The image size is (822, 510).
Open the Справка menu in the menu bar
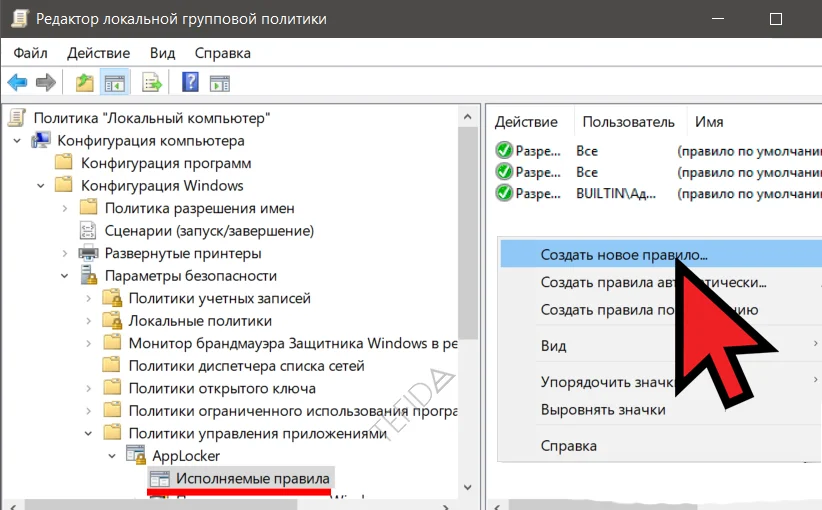(223, 53)
